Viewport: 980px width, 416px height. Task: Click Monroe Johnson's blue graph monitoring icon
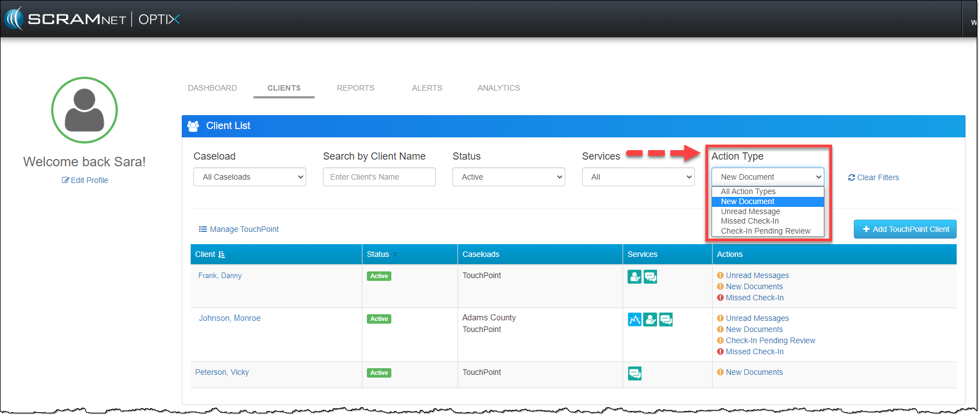[634, 319]
